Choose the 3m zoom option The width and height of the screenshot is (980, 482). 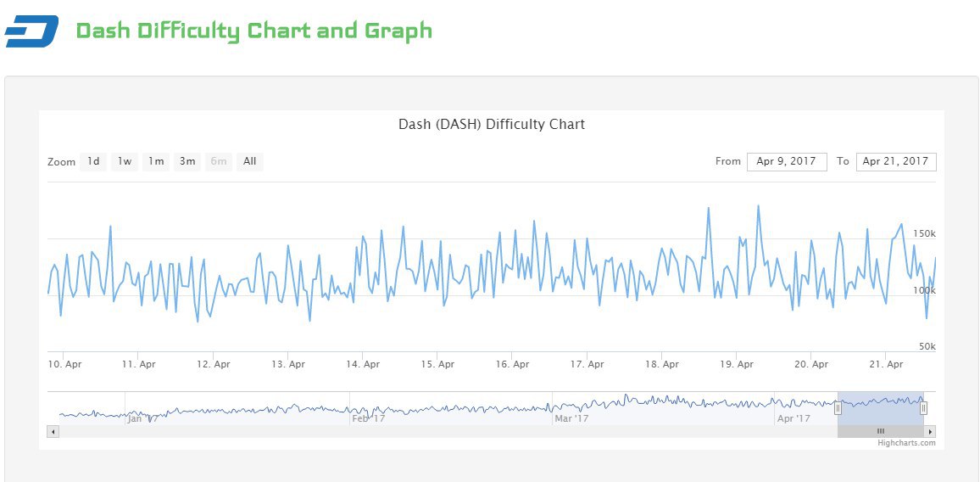(187, 161)
